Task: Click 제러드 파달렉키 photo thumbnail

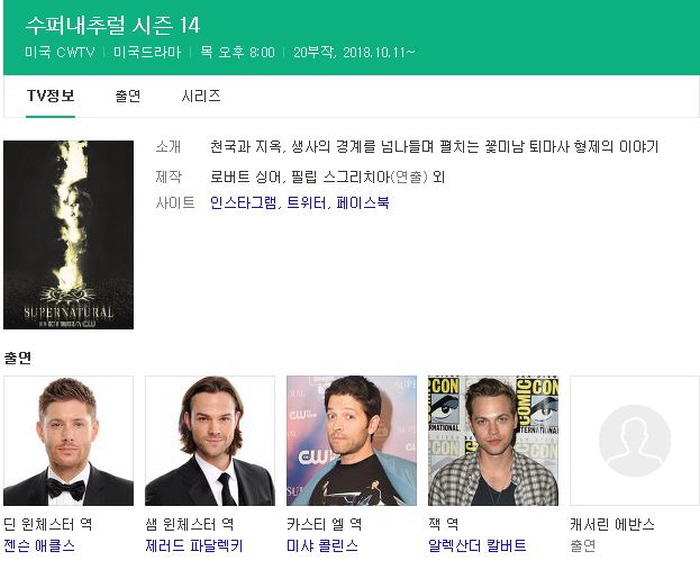Action: tap(210, 441)
